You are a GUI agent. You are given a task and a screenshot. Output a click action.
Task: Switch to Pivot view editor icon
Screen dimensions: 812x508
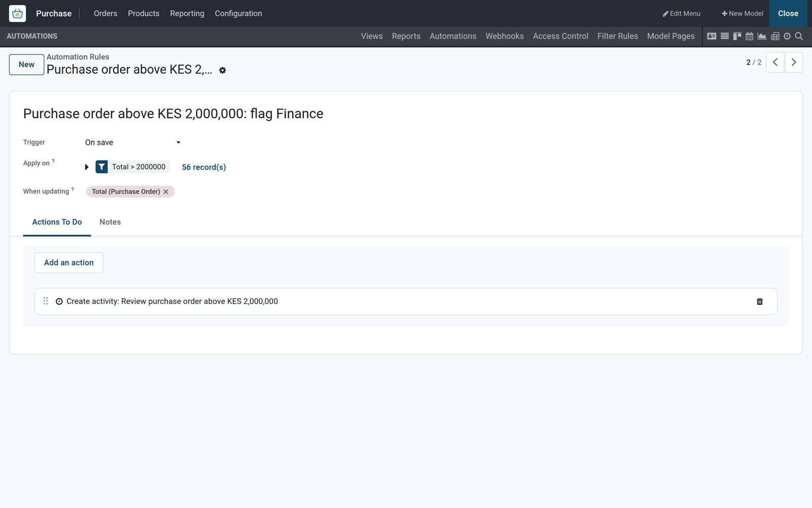tap(775, 36)
